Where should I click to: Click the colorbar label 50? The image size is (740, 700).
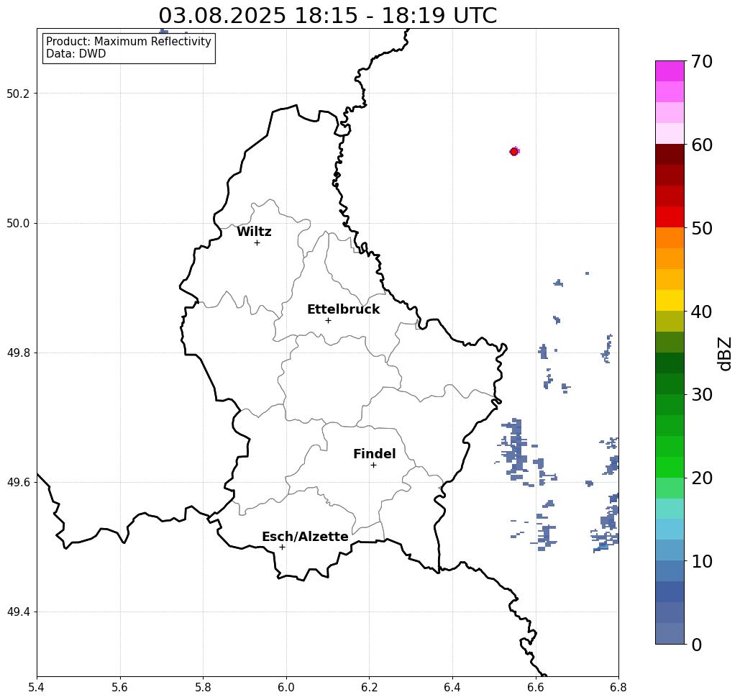click(701, 228)
